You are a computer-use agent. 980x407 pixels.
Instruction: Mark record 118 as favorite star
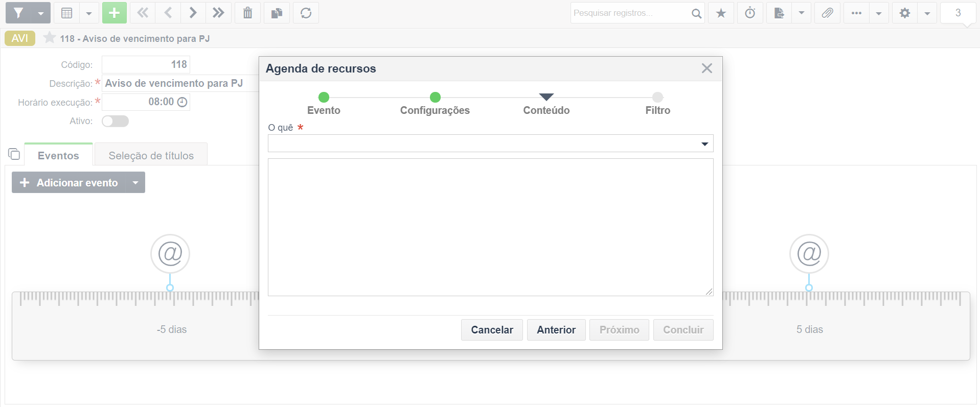(x=50, y=38)
